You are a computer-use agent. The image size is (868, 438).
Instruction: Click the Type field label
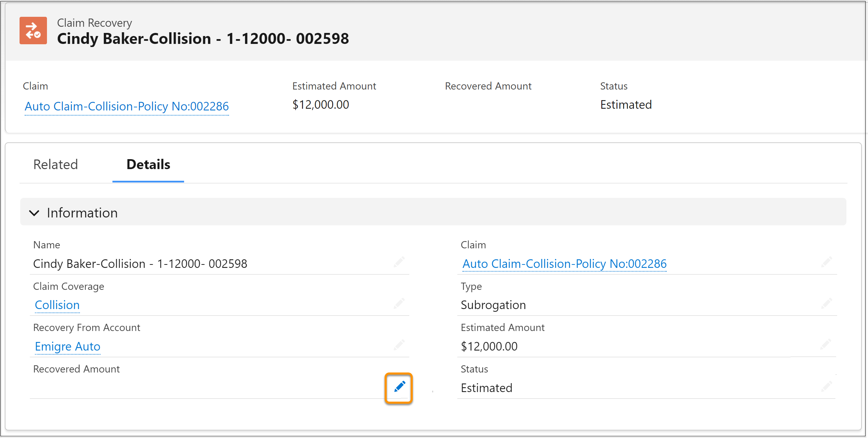pos(471,286)
